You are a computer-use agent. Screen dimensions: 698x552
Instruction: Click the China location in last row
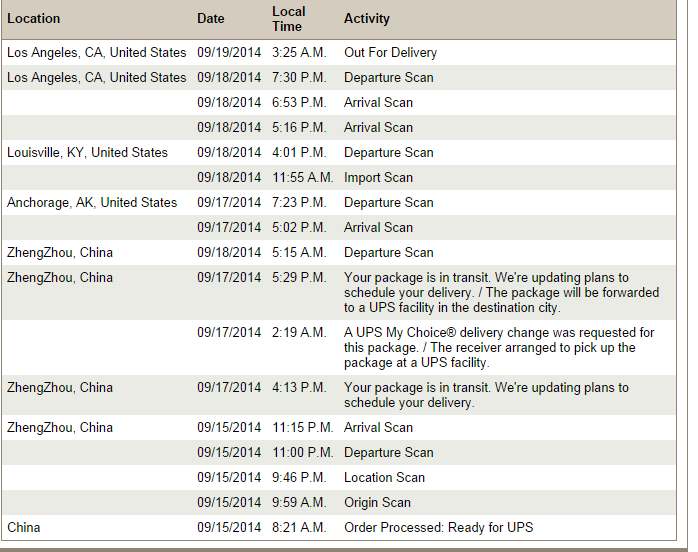pos(24,528)
